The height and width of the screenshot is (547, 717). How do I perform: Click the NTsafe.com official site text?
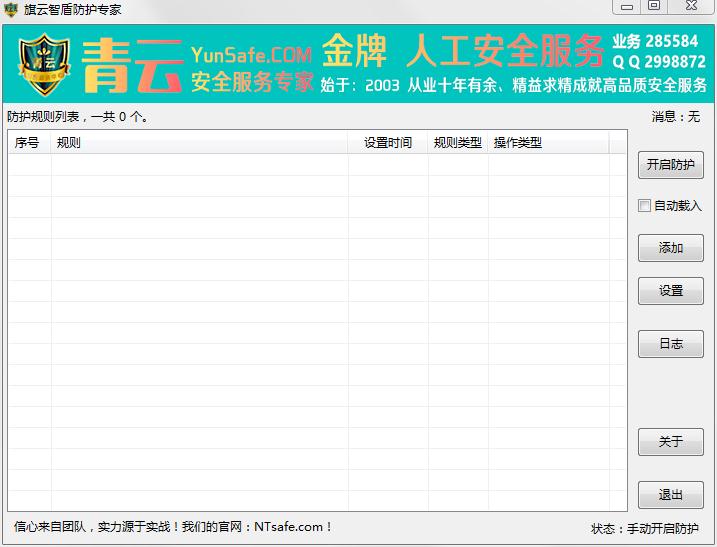pyautogui.click(x=289, y=527)
